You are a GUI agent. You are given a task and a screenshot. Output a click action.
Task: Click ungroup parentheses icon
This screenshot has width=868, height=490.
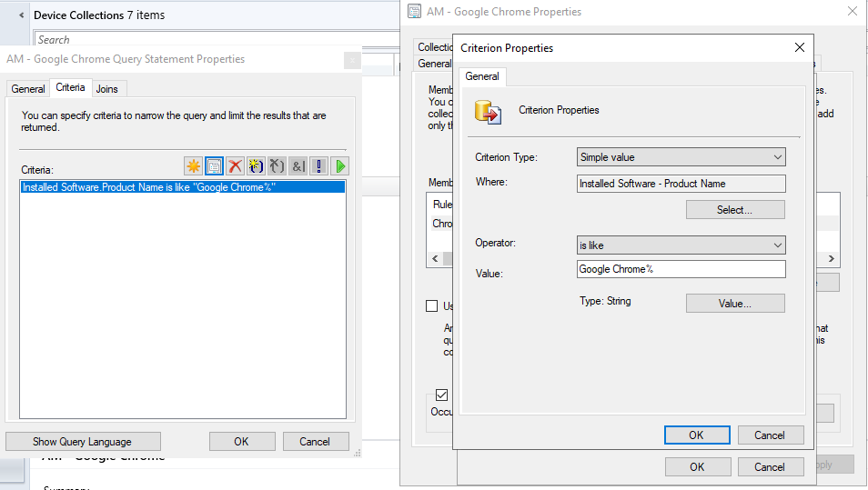coord(277,166)
